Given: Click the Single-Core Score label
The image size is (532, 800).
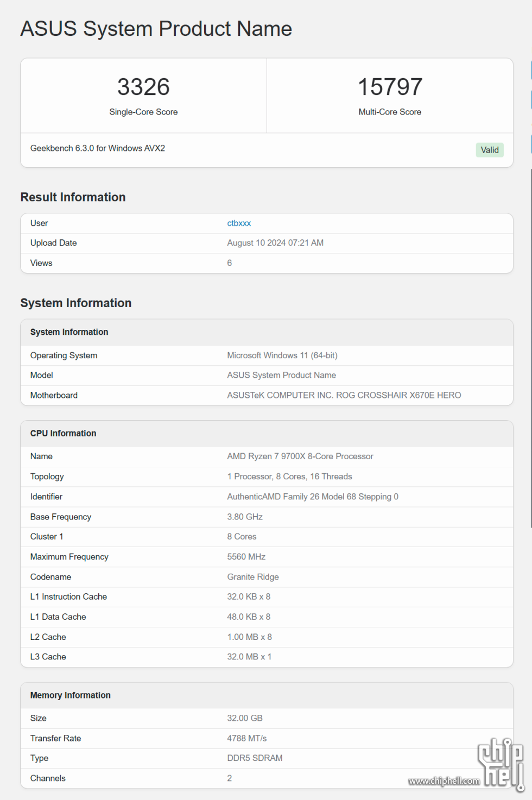Looking at the screenshot, I should [x=143, y=112].
